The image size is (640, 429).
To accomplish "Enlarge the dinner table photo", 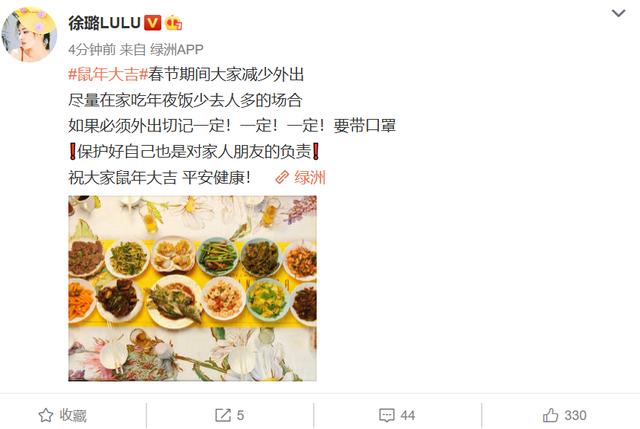I will 192,288.
